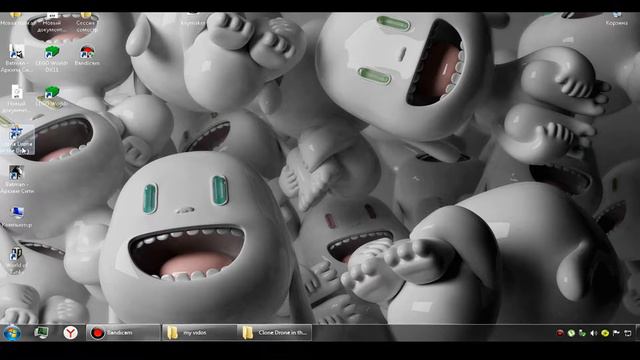This screenshot has height=360, width=640.
Task: Click the red tray icon
Action: 560,333
